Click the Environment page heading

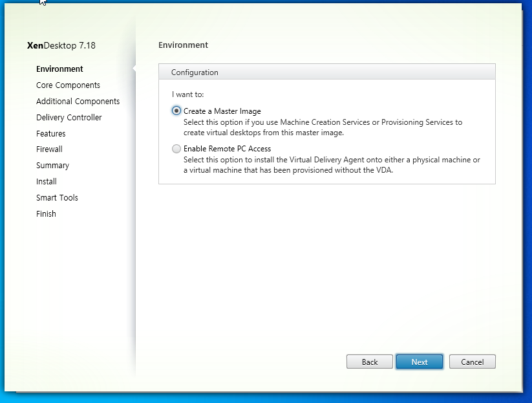tap(183, 45)
